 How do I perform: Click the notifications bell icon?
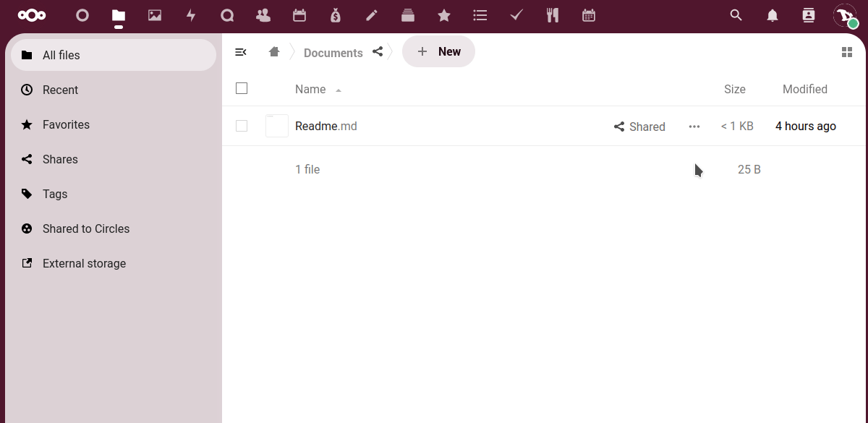(x=773, y=15)
